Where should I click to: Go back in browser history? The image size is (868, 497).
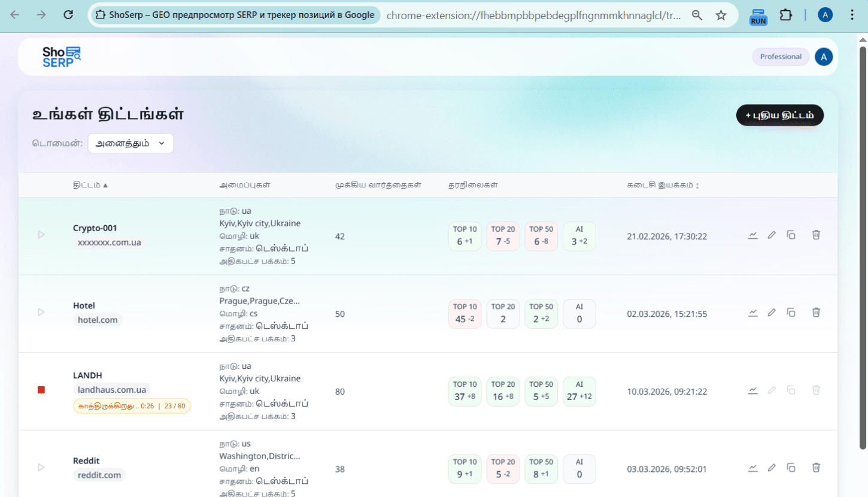click(x=15, y=15)
